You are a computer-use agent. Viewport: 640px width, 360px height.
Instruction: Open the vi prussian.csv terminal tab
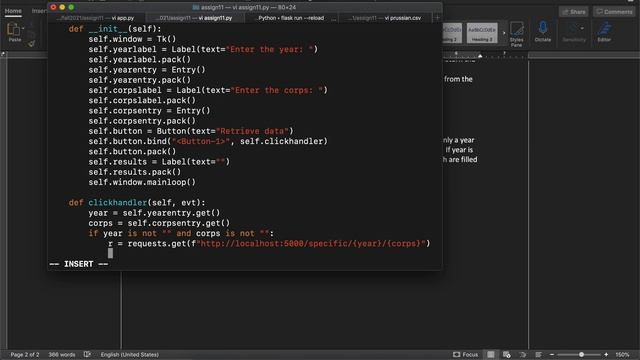coord(385,18)
